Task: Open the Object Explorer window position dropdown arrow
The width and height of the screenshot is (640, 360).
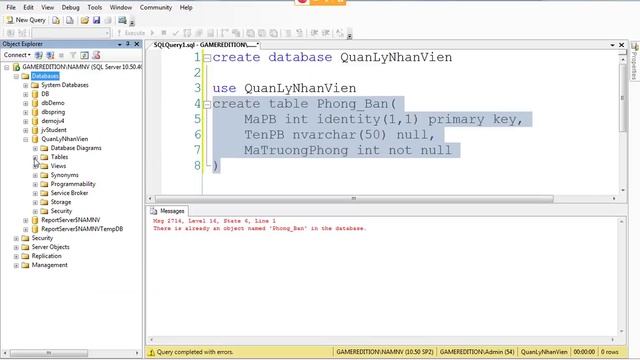Action: point(120,44)
